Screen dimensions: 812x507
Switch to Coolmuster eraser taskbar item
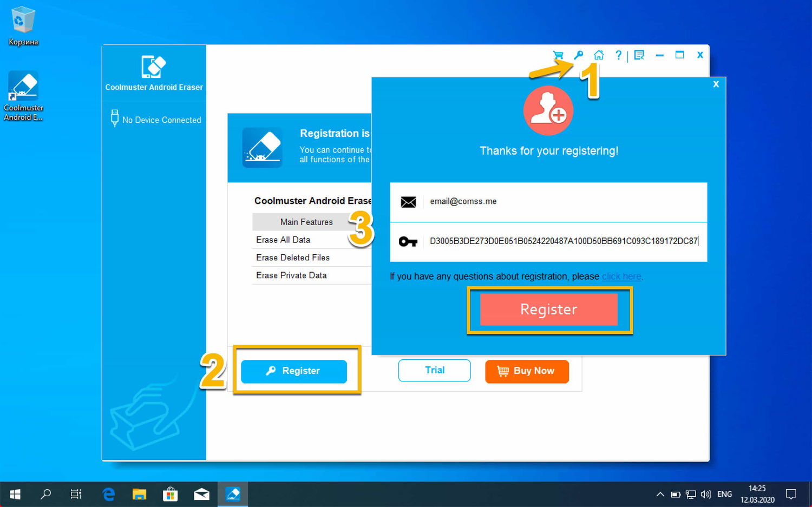click(233, 494)
